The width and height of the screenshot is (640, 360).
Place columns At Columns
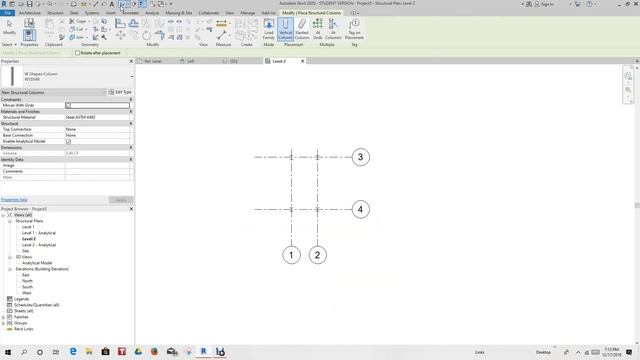[333, 29]
